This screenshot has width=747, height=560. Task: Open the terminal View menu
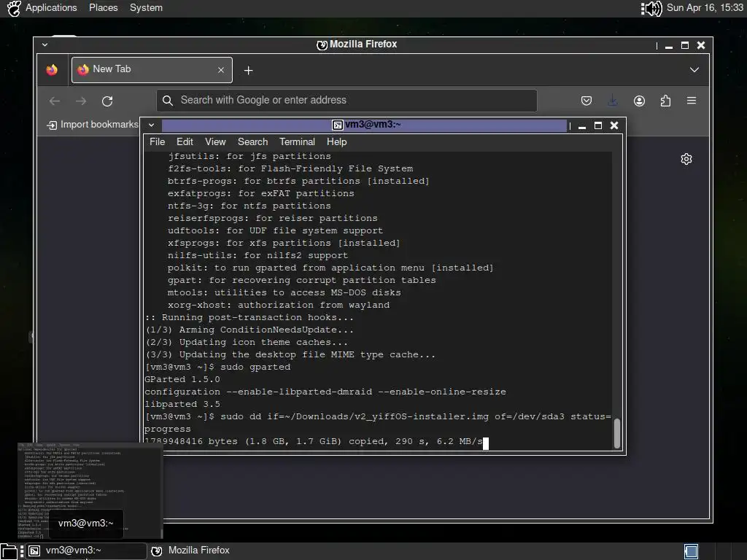[x=215, y=142]
